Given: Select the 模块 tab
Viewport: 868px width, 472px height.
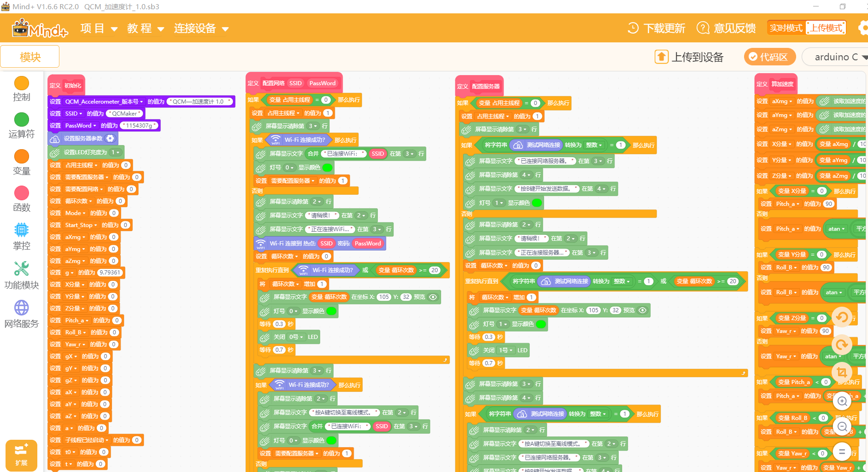Looking at the screenshot, I should pyautogui.click(x=30, y=57).
